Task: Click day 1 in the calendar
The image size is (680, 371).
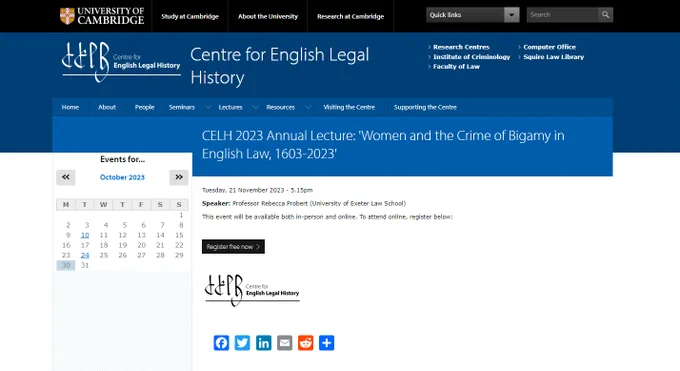Action: pyautogui.click(x=181, y=215)
